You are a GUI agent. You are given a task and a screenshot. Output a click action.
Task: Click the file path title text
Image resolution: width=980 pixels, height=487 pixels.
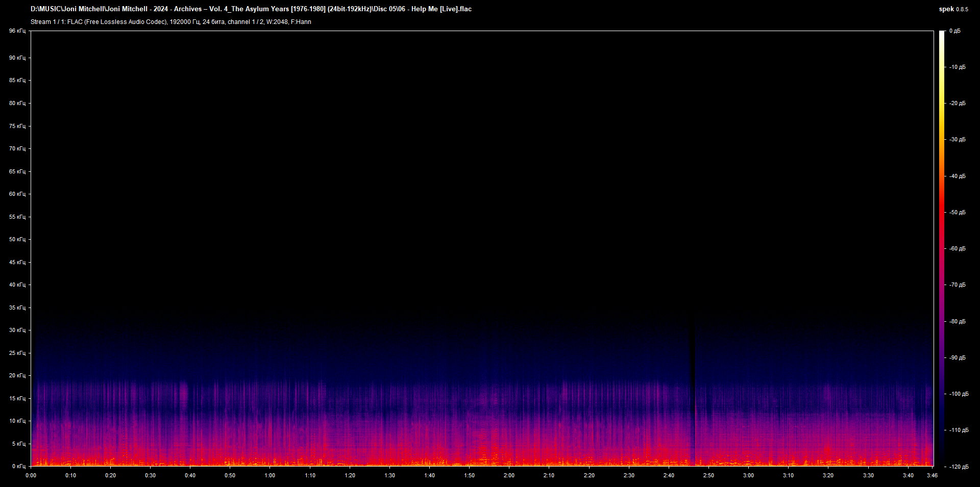[250, 9]
